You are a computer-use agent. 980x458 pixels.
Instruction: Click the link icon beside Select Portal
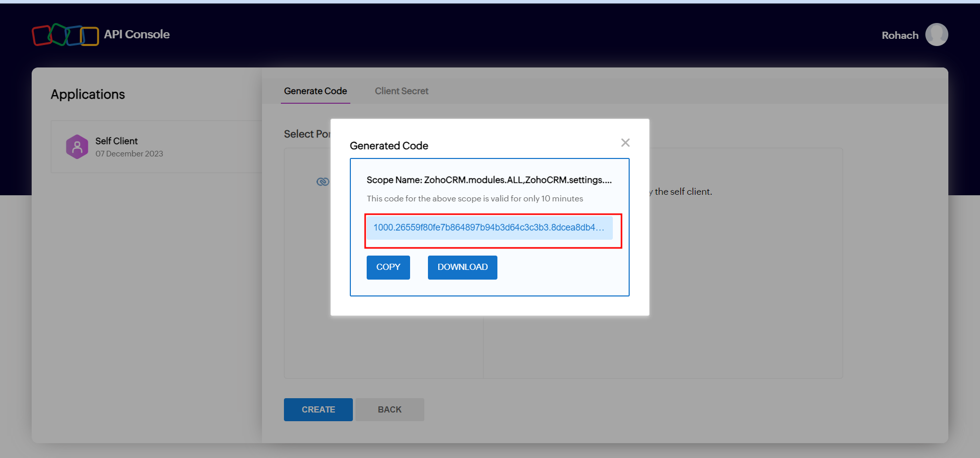(323, 181)
